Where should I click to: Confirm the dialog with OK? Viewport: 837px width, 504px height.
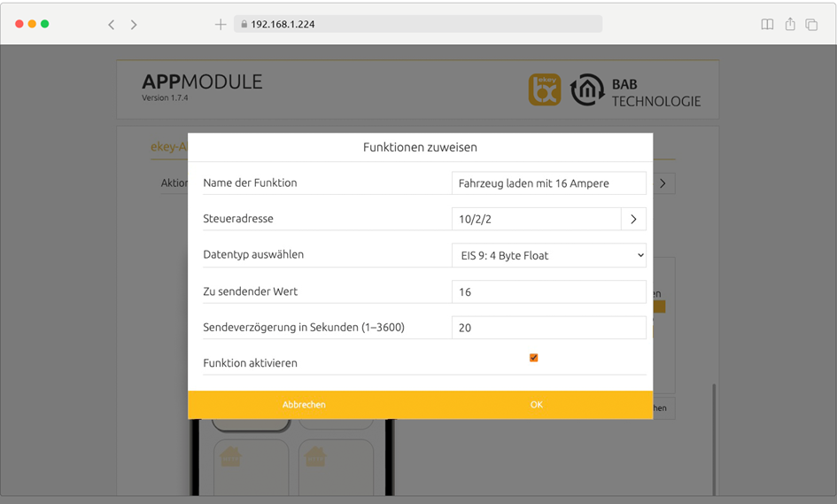tap(537, 405)
